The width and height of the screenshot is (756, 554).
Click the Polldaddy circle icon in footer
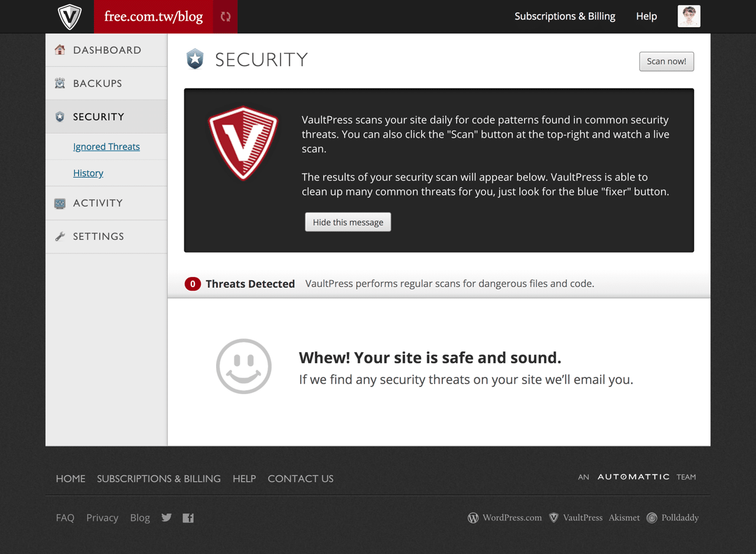click(x=651, y=518)
